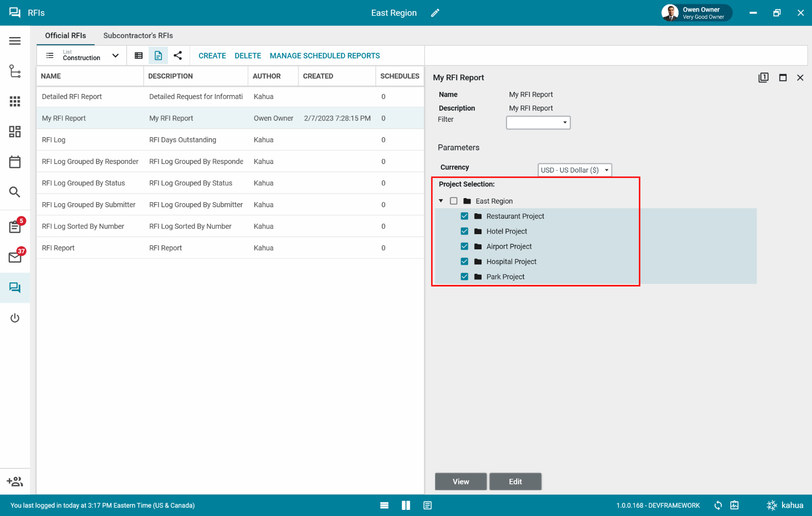Select the RFI Log Grouped By Status row
812x516 pixels.
coord(83,183)
